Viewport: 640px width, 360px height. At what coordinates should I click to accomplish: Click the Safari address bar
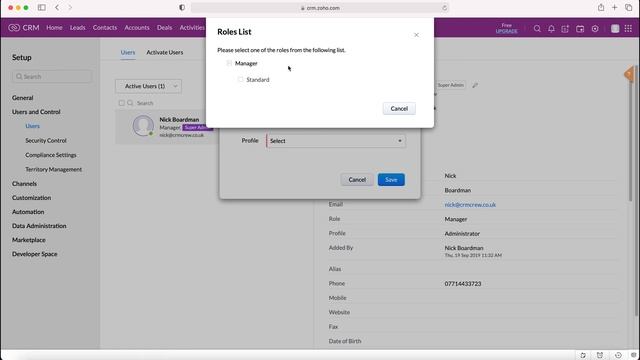tap(320, 8)
